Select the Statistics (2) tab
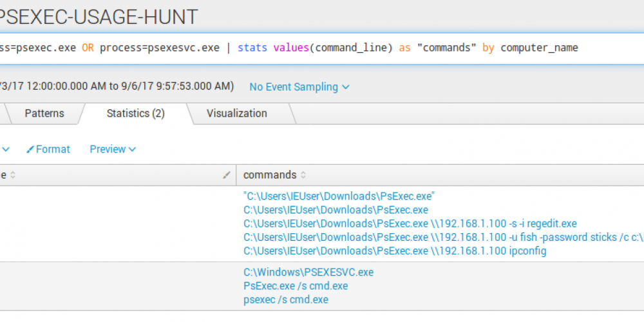644x322 pixels. pos(135,113)
